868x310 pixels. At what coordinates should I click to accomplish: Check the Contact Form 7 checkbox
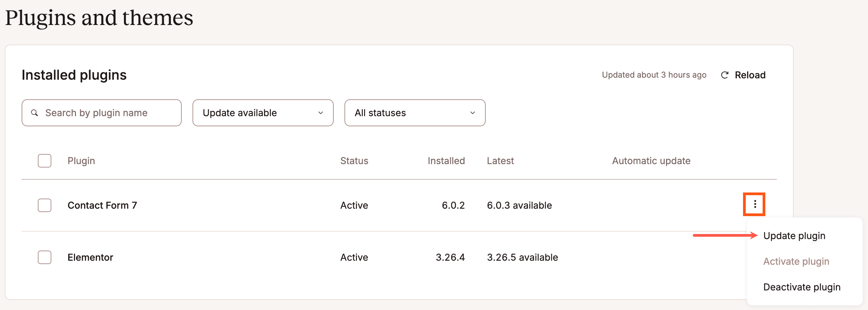pos(45,205)
